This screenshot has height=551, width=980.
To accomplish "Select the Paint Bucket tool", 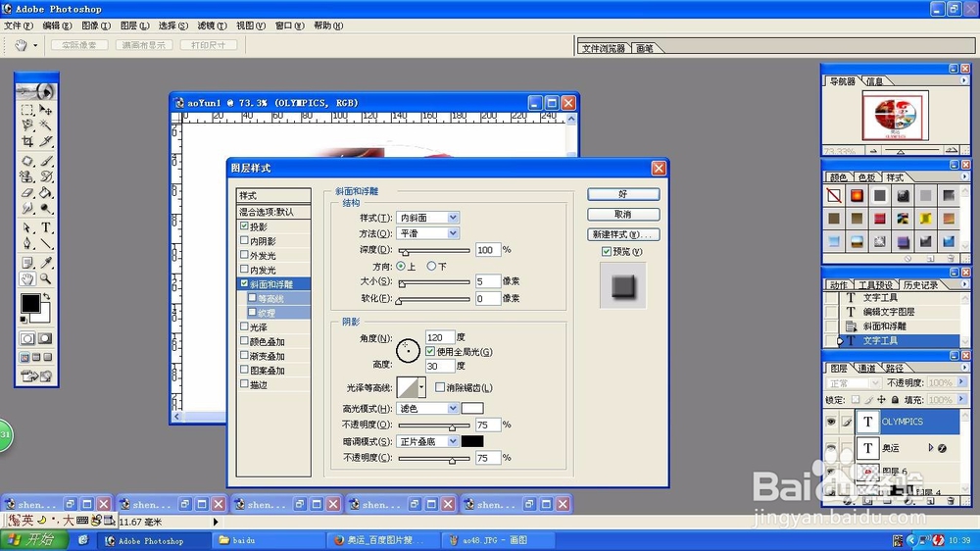I will [46, 192].
